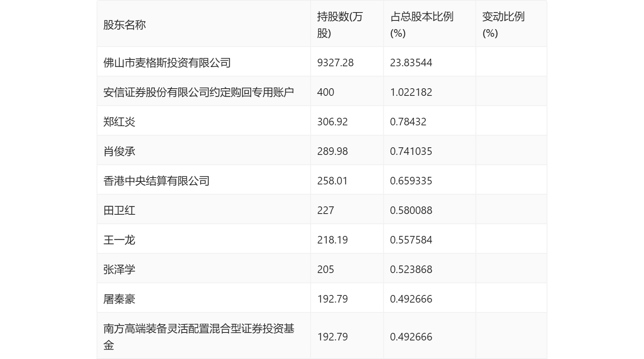The image size is (644, 359).
Task: Click 0.492666 in the 南方高端装备 fund row
Action: point(411,337)
